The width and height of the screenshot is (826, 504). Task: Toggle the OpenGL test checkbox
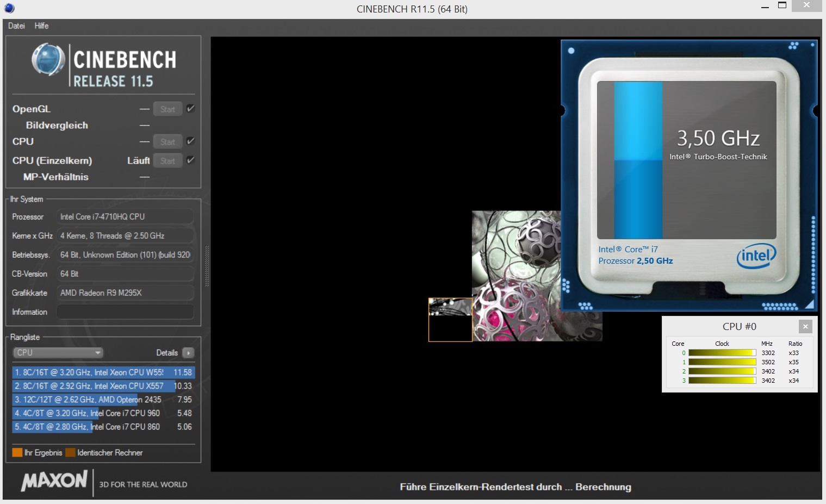point(190,109)
